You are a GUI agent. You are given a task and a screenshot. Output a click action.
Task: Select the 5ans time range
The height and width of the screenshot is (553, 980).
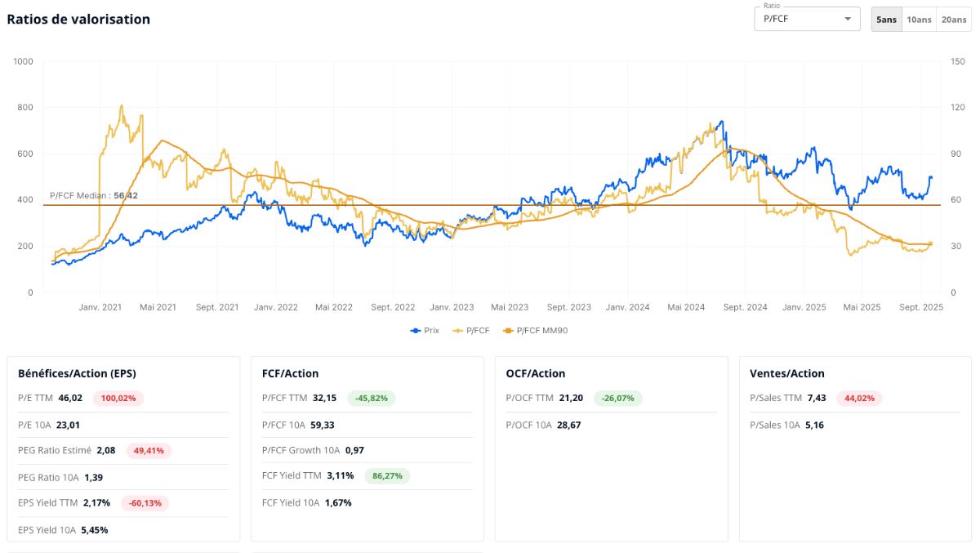886,20
